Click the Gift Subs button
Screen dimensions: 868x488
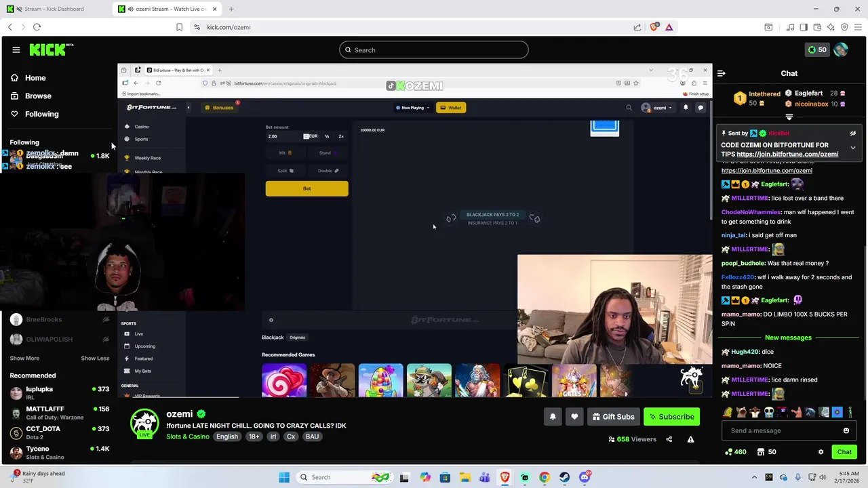click(613, 417)
